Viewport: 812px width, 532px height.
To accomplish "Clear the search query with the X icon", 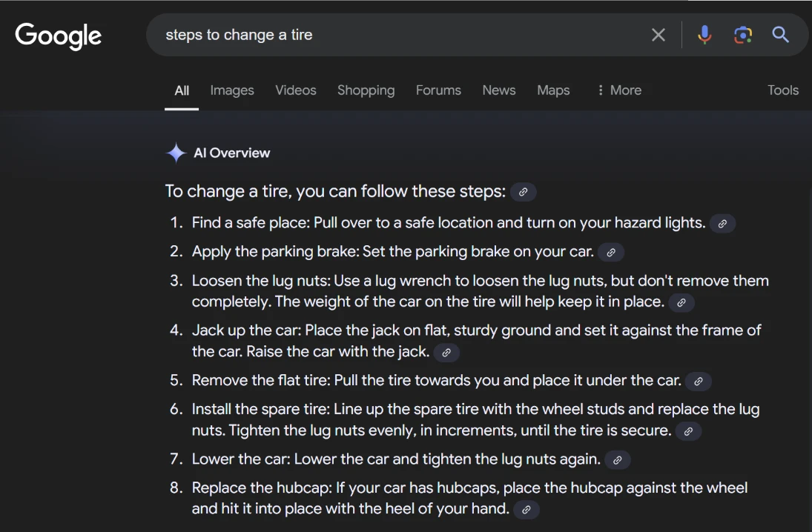I will click(658, 34).
